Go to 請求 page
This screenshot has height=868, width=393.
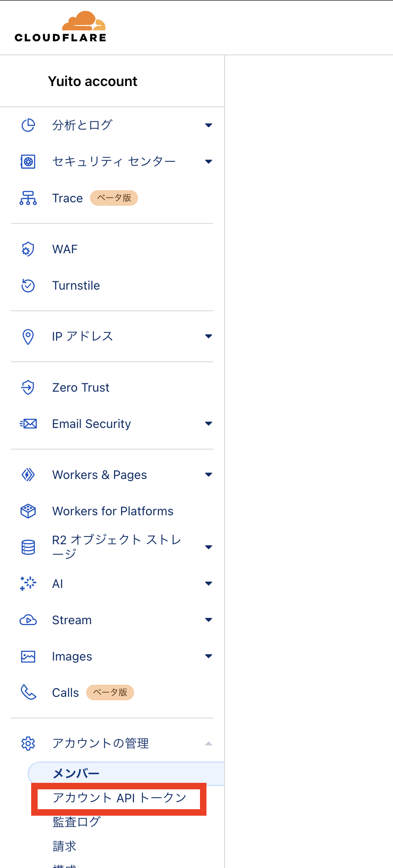(64, 846)
